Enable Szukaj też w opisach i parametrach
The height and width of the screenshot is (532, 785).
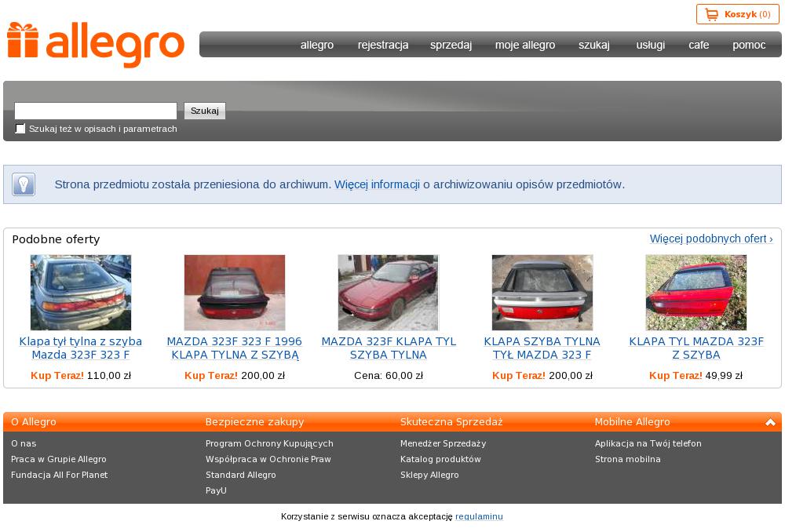tap(20, 129)
